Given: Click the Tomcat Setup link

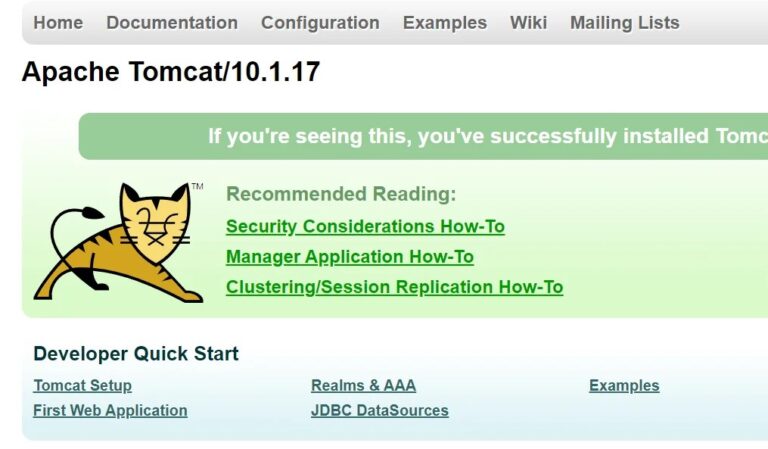Looking at the screenshot, I should [82, 385].
